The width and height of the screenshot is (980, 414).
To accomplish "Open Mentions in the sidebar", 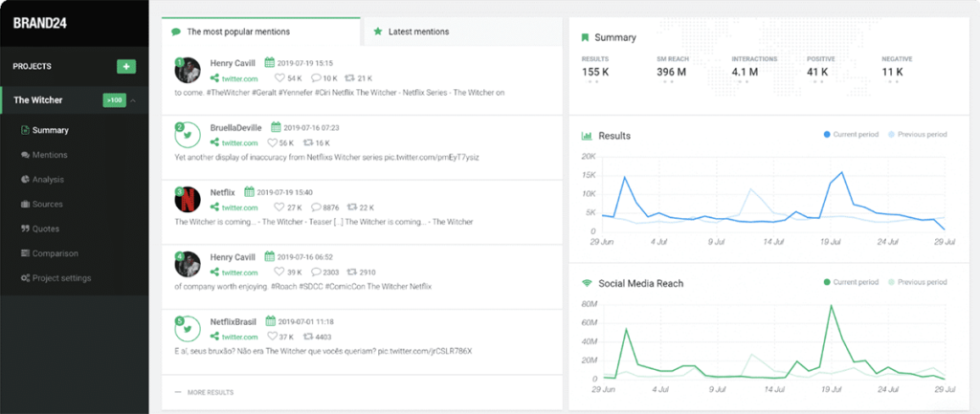I will (x=50, y=155).
